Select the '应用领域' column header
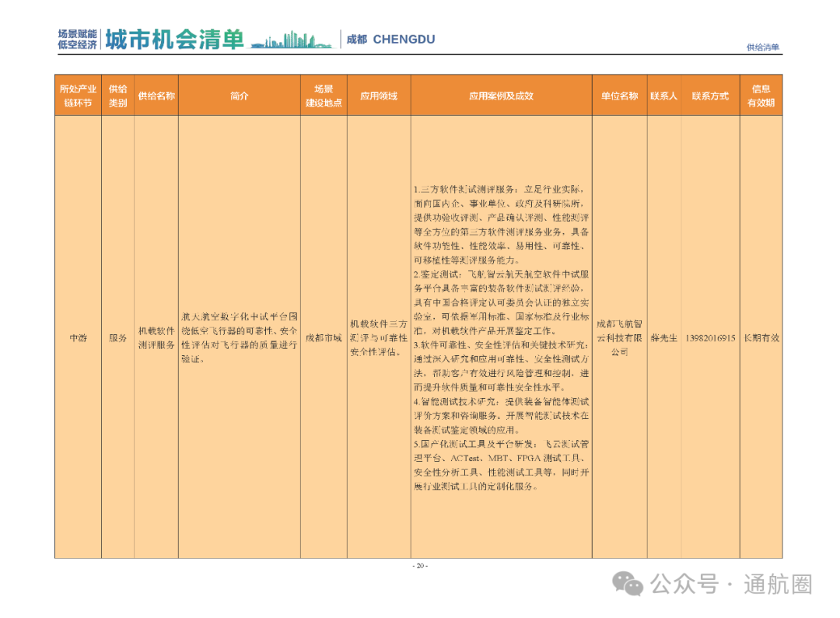 (379, 96)
